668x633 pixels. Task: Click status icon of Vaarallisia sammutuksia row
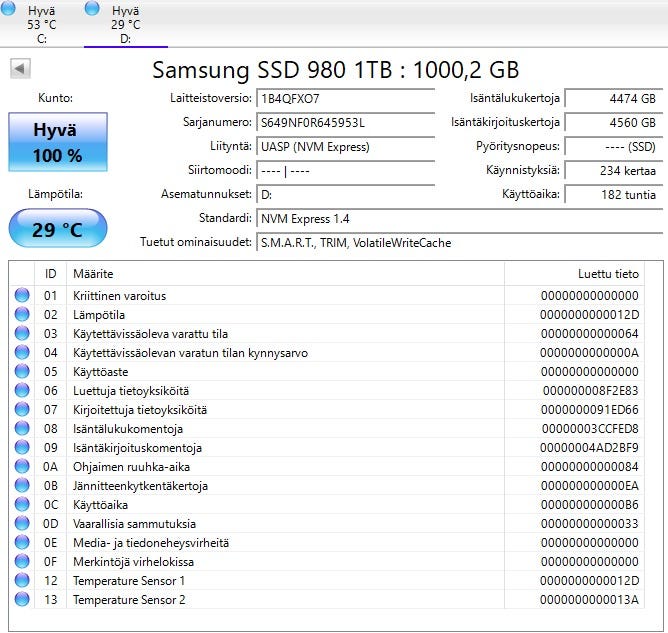[22, 523]
